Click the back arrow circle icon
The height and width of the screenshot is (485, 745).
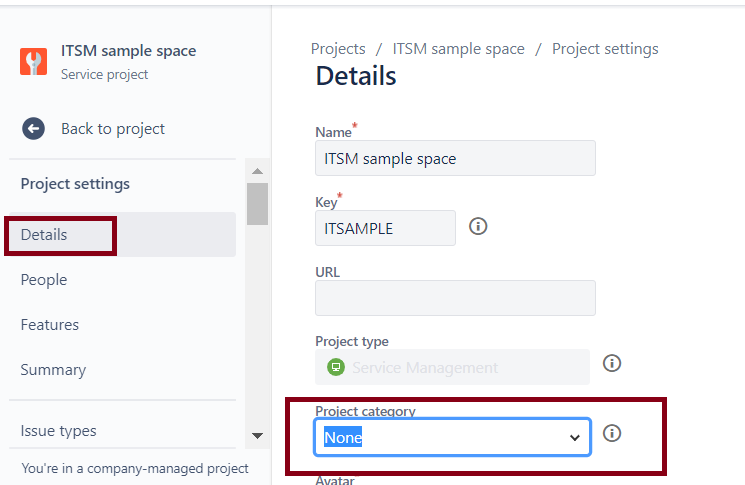(x=34, y=128)
